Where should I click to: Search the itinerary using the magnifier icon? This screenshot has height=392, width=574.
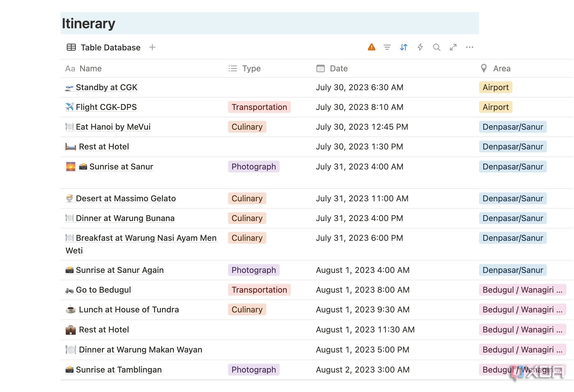(437, 47)
